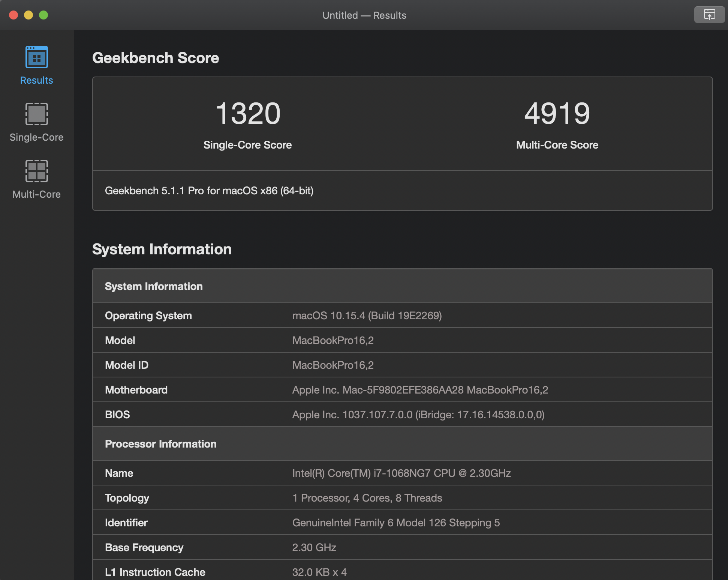The image size is (728, 580).
Task: Click the Geekbench 5.1.1 Pro version text
Action: click(x=209, y=191)
